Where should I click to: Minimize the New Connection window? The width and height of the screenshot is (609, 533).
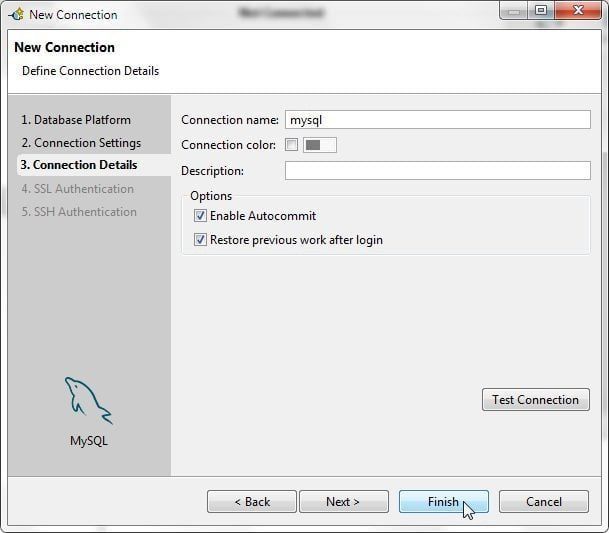[513, 10]
